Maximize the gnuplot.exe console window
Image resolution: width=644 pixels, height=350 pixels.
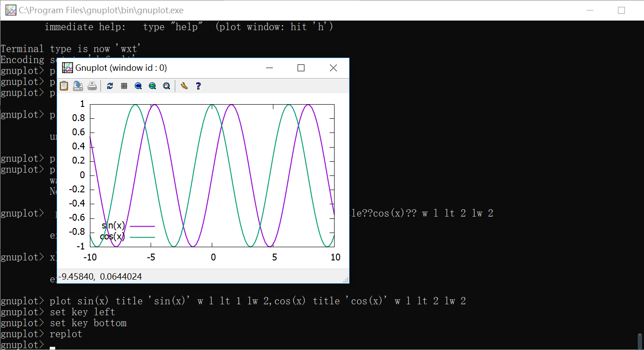[621, 10]
